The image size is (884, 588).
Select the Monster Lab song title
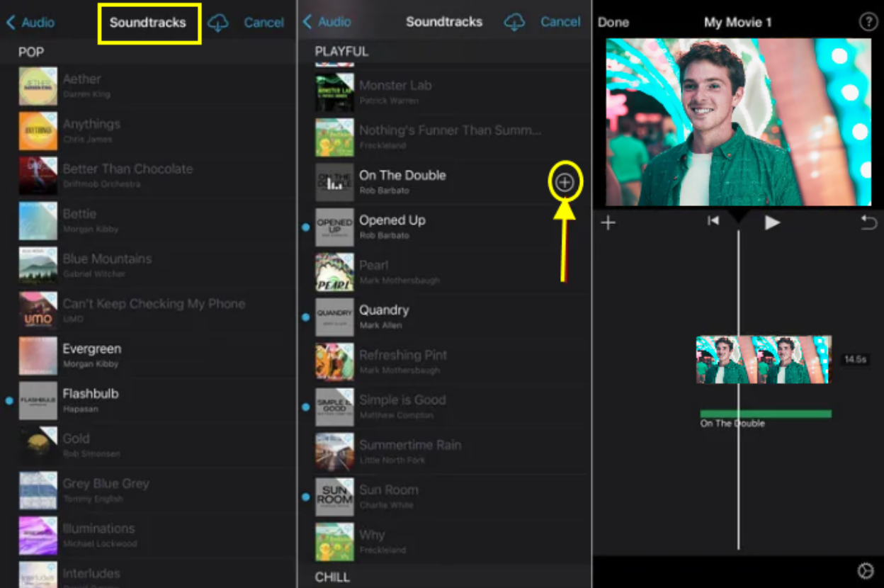pos(395,85)
